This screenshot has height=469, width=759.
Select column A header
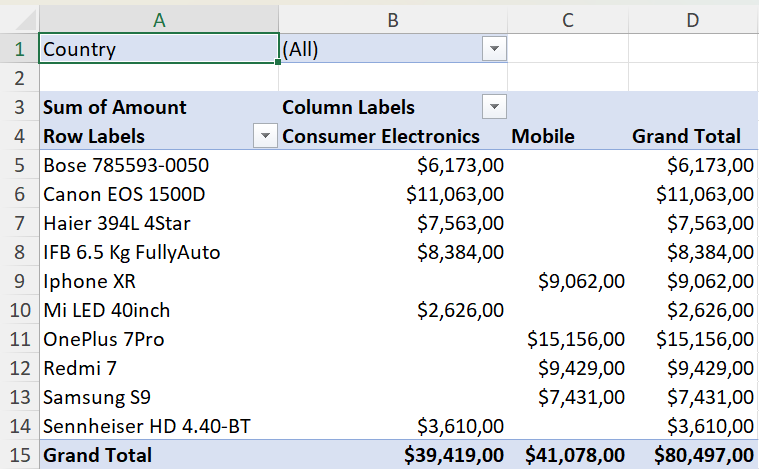(x=159, y=20)
